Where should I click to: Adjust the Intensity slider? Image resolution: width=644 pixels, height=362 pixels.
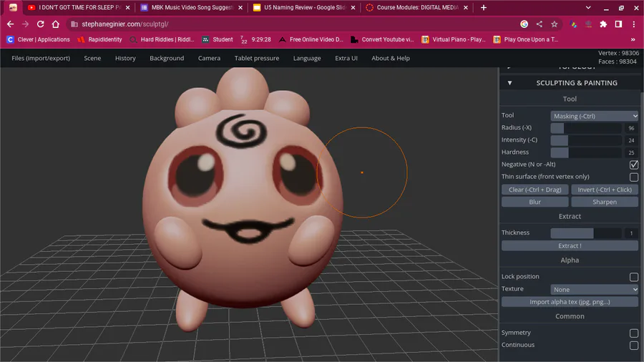point(585,140)
